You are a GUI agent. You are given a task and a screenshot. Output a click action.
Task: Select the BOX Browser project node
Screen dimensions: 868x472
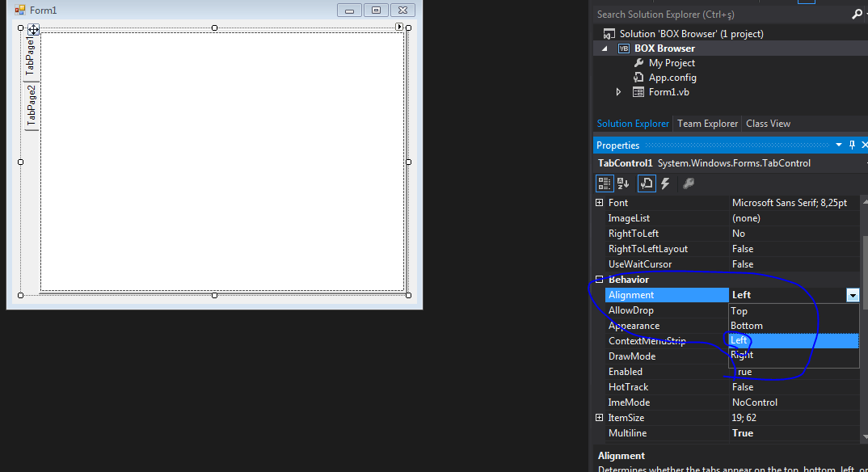(664, 48)
